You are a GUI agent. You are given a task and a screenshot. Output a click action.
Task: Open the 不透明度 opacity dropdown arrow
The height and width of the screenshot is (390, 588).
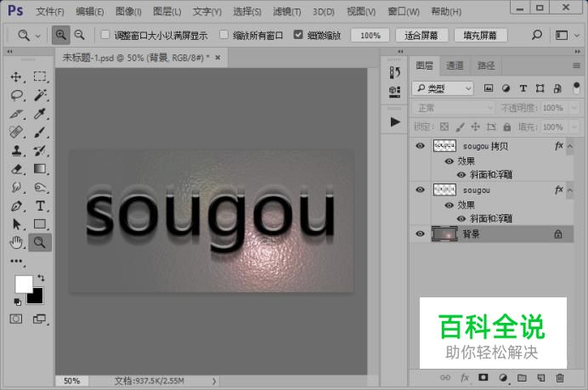pyautogui.click(x=574, y=108)
